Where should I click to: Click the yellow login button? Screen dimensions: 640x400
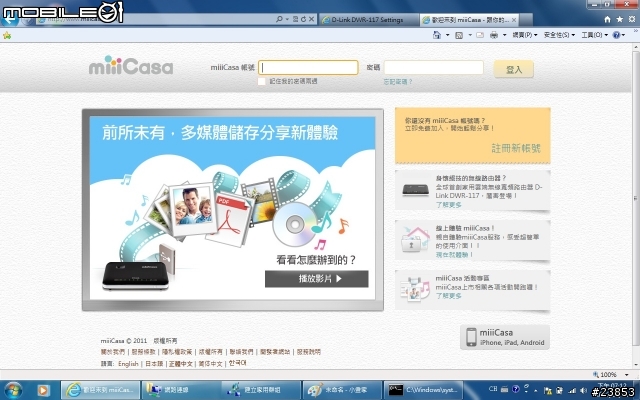click(513, 69)
